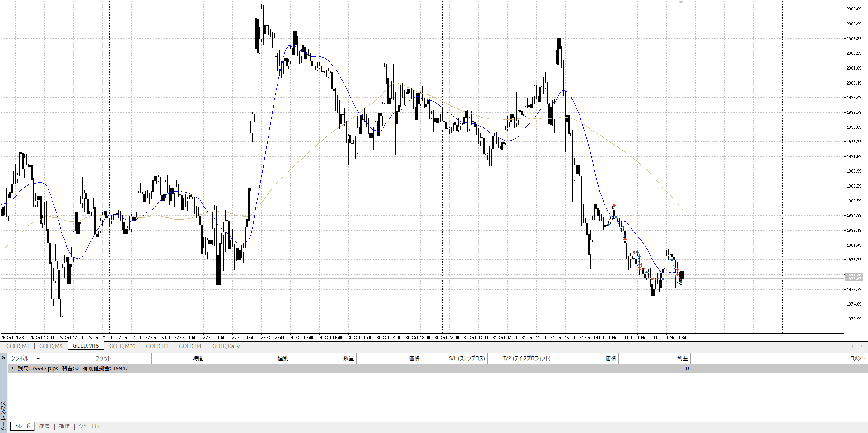This screenshot has height=433, width=868.
Task: Click the sort arrow beside シンボル
Action: [38, 358]
